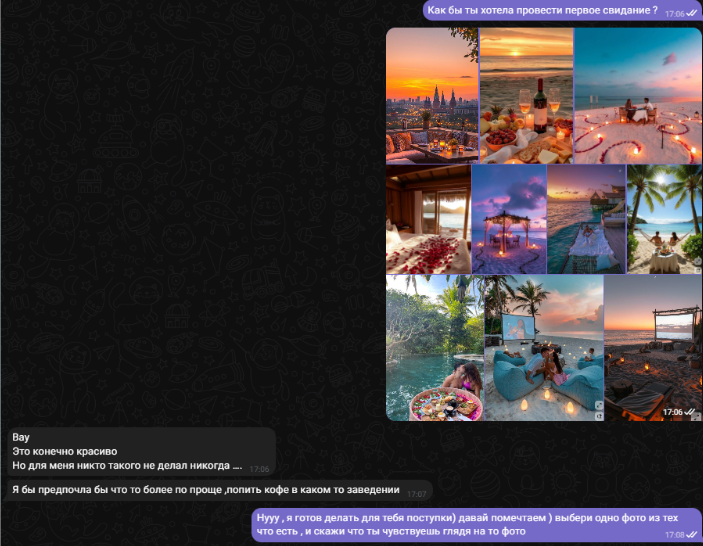Open the beach dinner with candle heart photo
This screenshot has height=546, width=703.
click(x=638, y=95)
